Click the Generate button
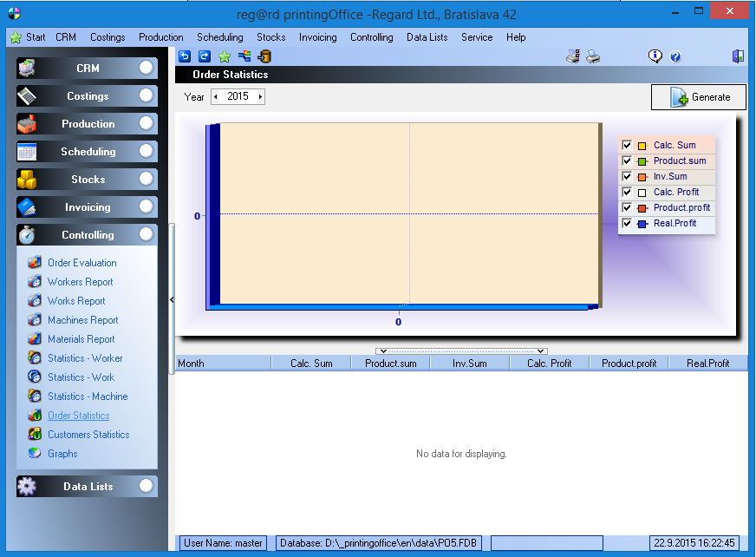The height and width of the screenshot is (557, 756). pos(699,97)
